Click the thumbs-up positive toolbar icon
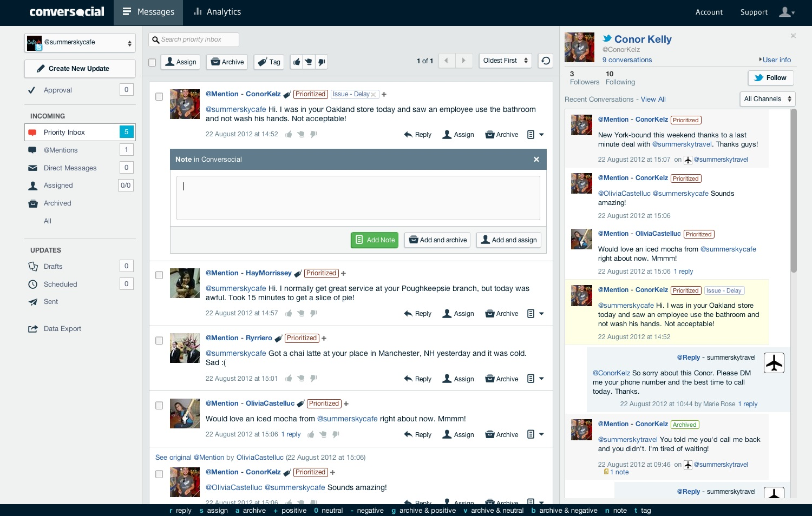Image resolution: width=812 pixels, height=516 pixels. [297, 62]
